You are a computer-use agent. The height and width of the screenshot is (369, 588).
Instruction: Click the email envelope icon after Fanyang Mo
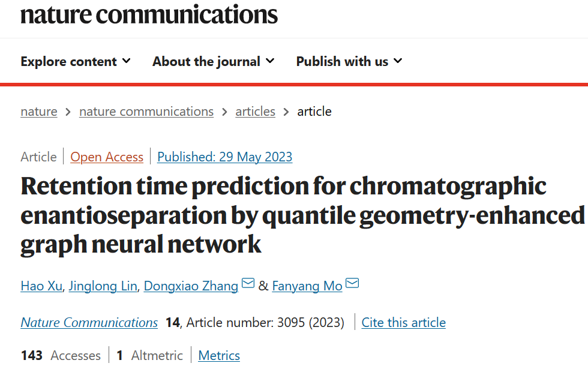coord(352,283)
